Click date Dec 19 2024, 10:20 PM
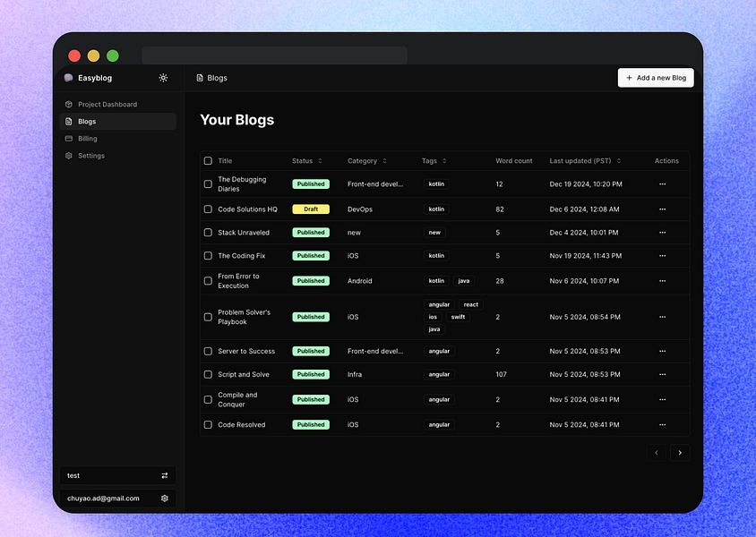Image resolution: width=756 pixels, height=537 pixels. [586, 184]
